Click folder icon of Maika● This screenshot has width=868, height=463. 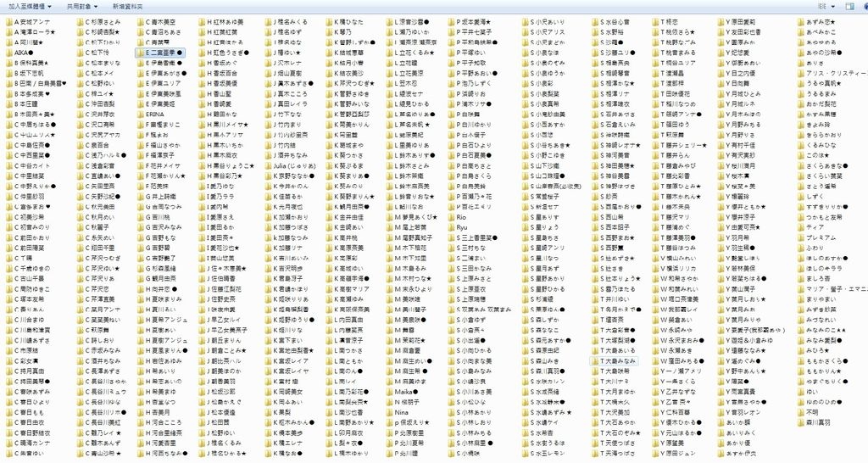coord(389,392)
